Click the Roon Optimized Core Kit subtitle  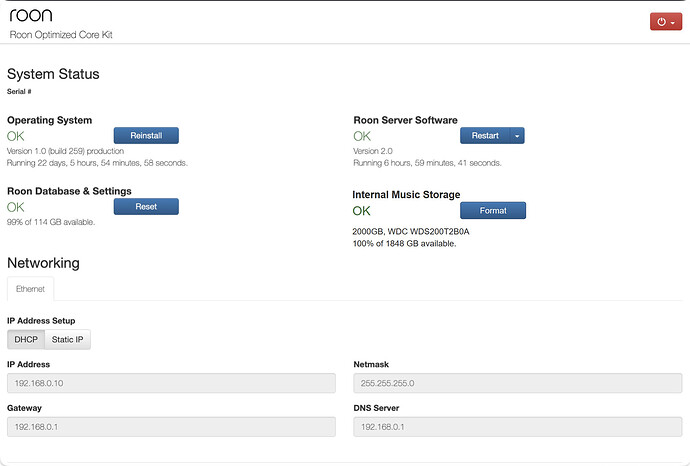pos(61,35)
